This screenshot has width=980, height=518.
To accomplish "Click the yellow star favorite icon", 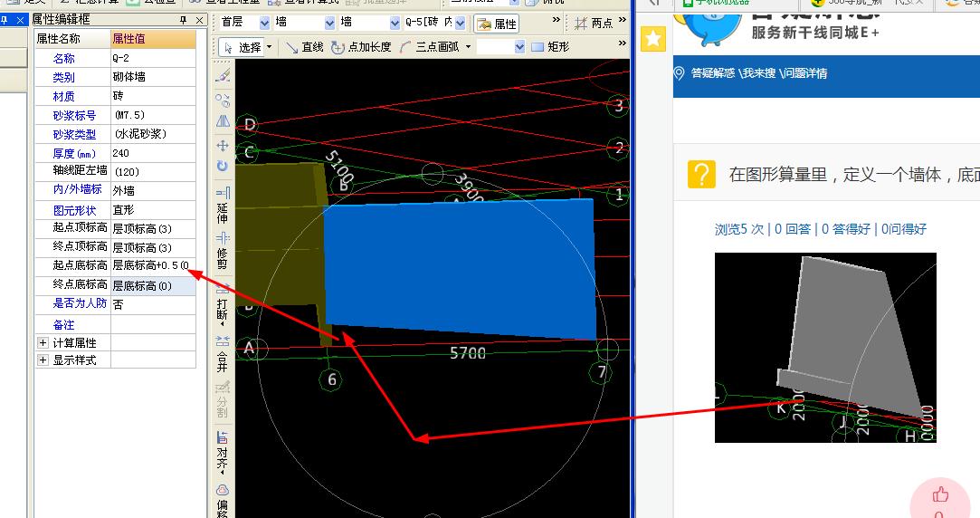I will pyautogui.click(x=653, y=39).
